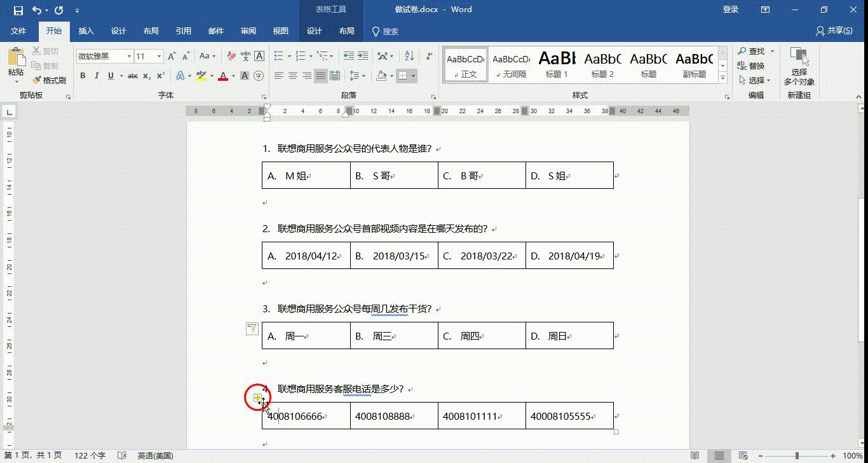The image size is (868, 463).
Task: Click the Paste (粘贴) button
Action: (15, 64)
